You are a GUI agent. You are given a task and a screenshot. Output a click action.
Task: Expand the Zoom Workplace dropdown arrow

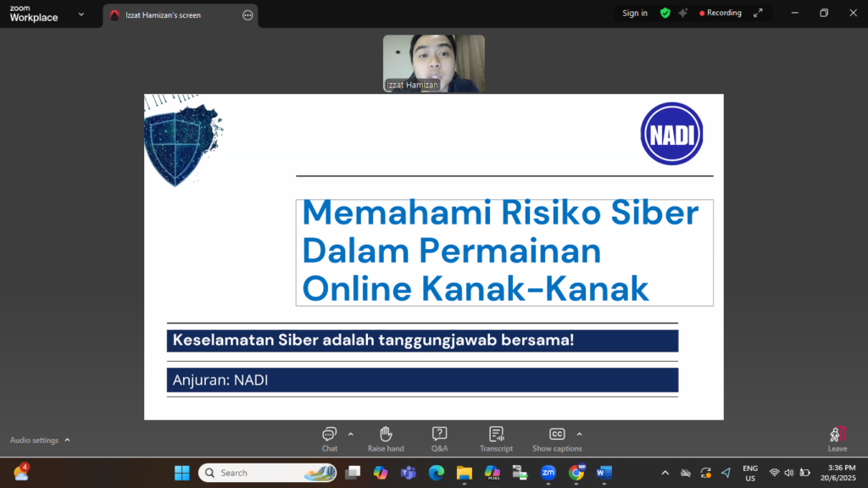[81, 14]
